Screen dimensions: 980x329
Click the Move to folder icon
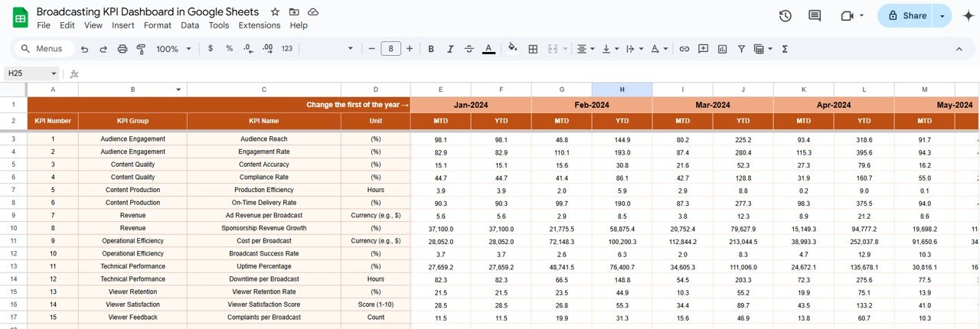[x=294, y=12]
